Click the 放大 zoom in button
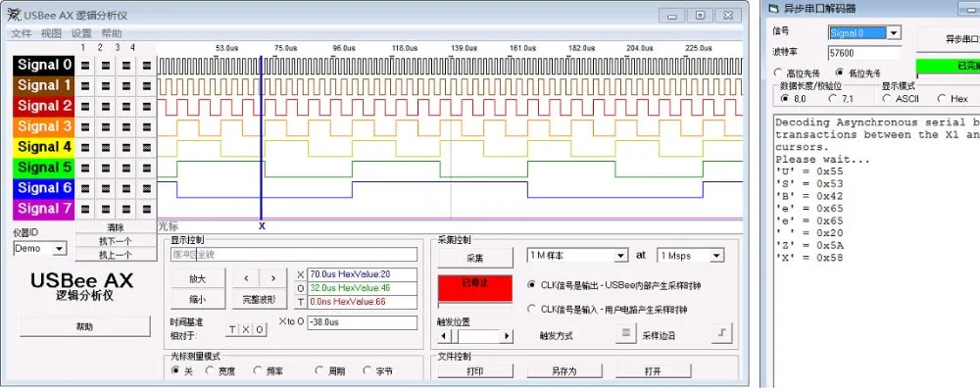 click(x=198, y=278)
